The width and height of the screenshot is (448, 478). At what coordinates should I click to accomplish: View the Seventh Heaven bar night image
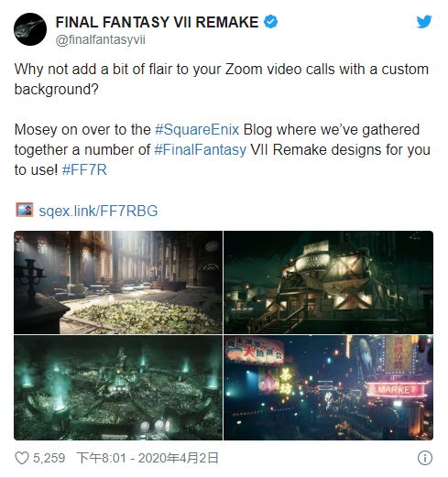click(328, 282)
